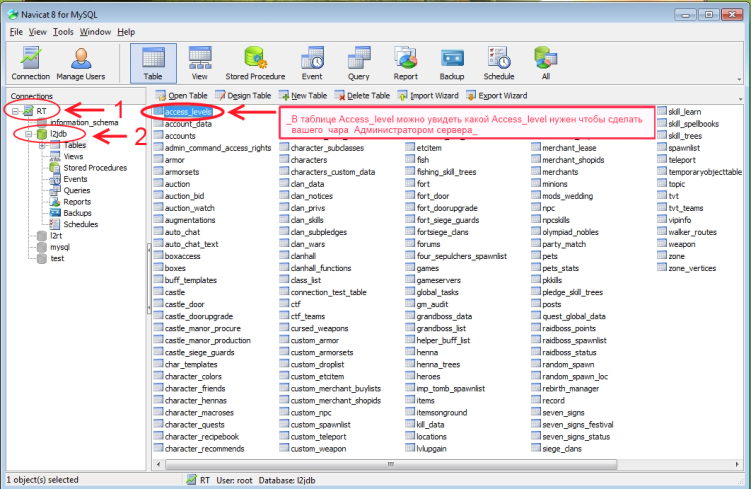Open the Connection tool

(x=30, y=63)
